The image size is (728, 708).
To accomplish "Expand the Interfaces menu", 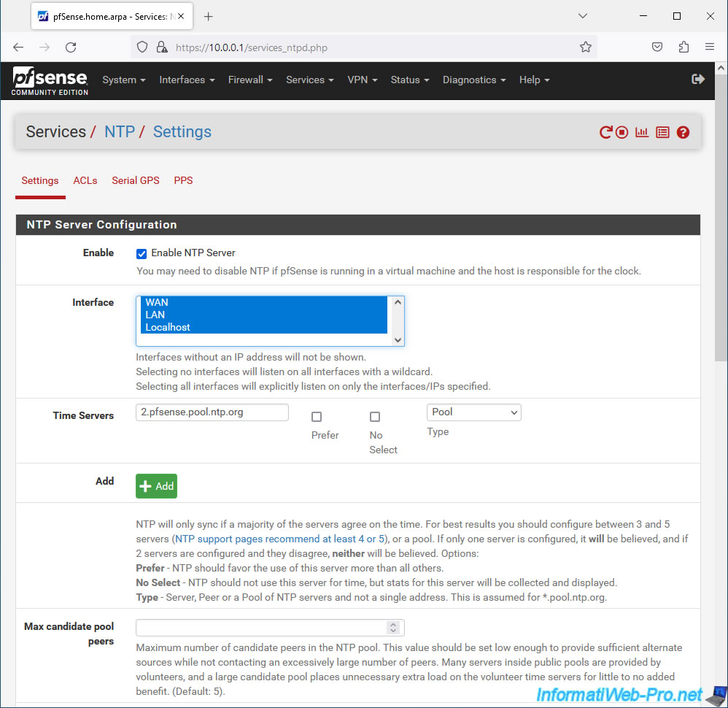I will coord(187,80).
